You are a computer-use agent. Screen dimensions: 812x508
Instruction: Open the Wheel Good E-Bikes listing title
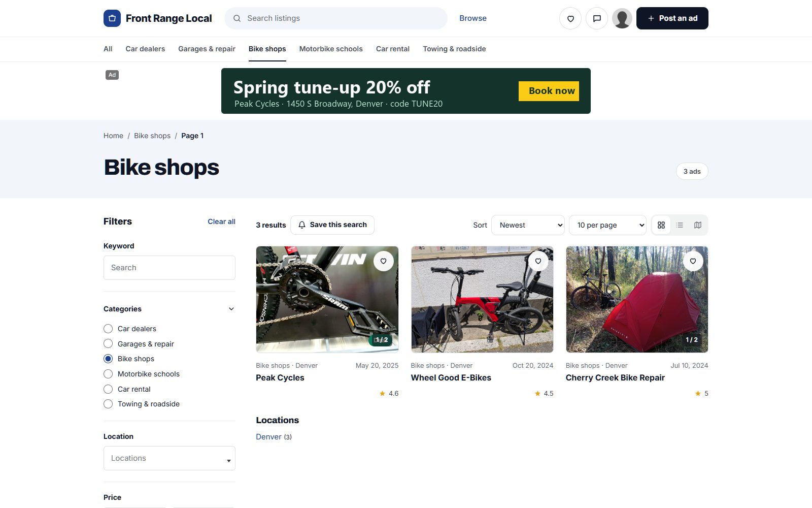point(451,377)
